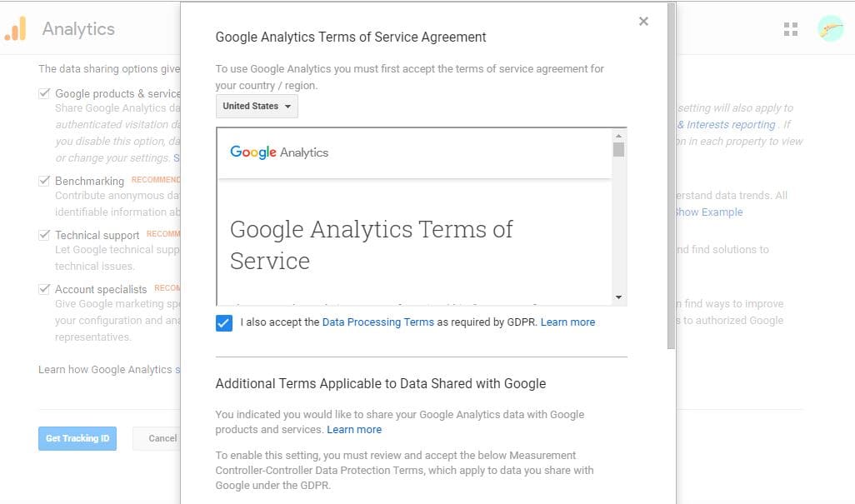Image resolution: width=855 pixels, height=504 pixels.
Task: Open the Data Processing Terms link
Action: 377,322
